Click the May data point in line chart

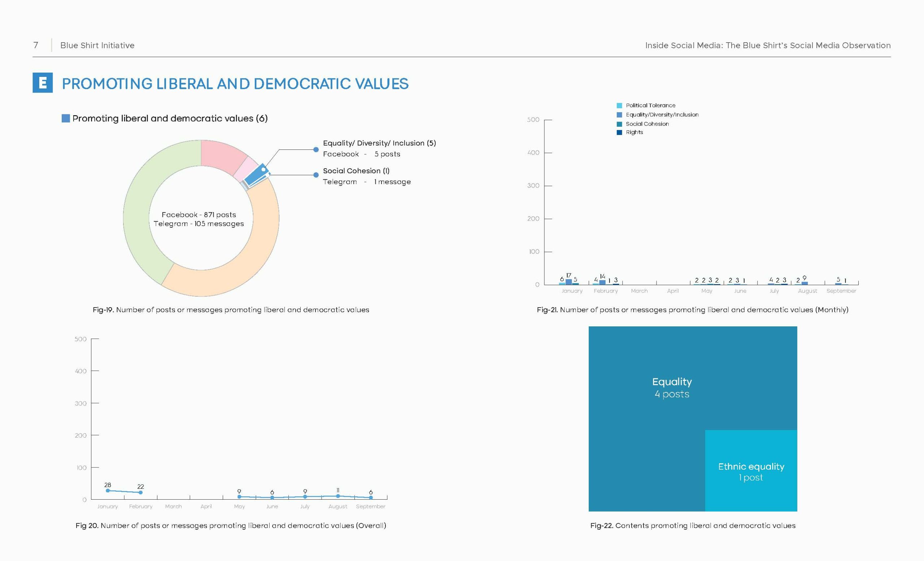[239, 496]
